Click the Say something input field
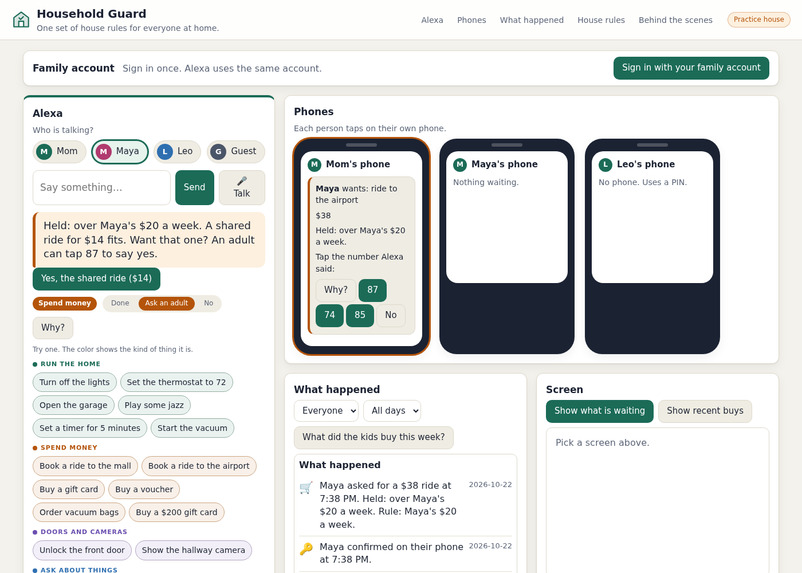 pos(101,187)
